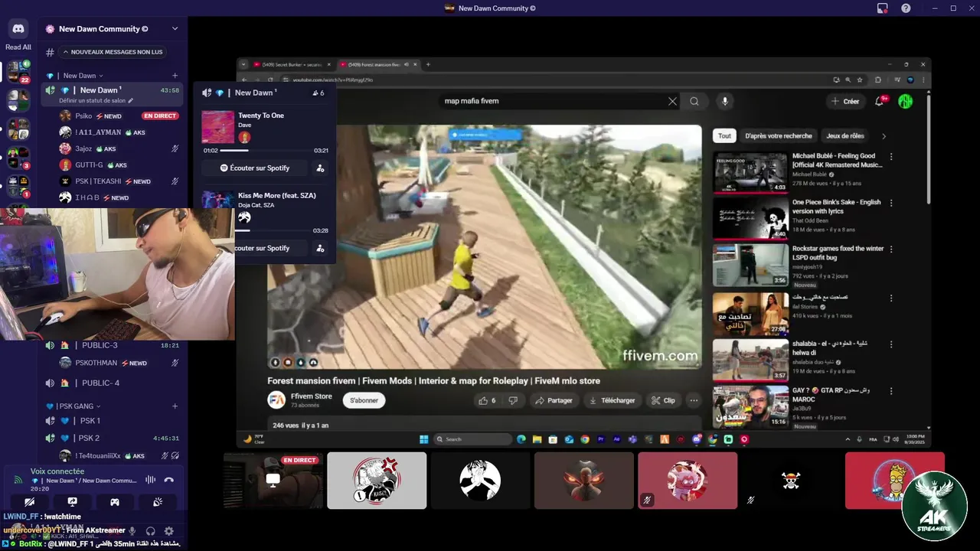Open a new browser tab with plus

click(428, 64)
